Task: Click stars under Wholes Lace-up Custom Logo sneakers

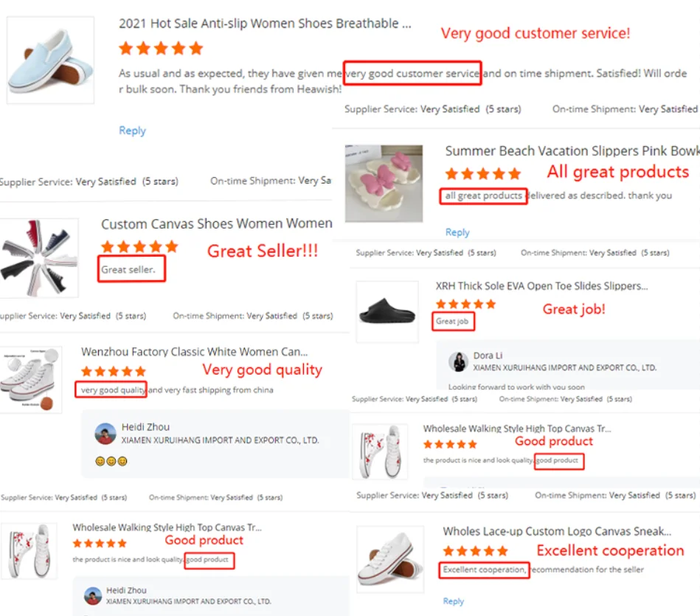Action: 475,551
